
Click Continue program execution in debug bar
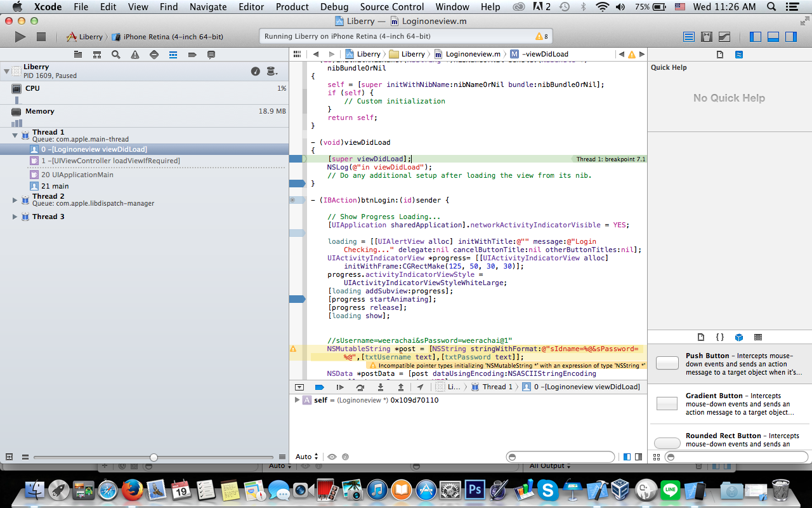[x=340, y=387]
